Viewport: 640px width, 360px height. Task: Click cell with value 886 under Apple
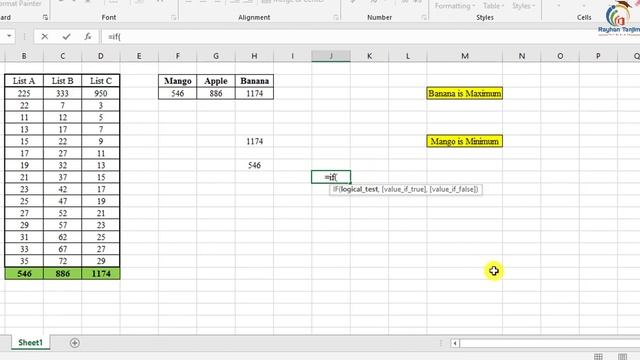point(216,93)
